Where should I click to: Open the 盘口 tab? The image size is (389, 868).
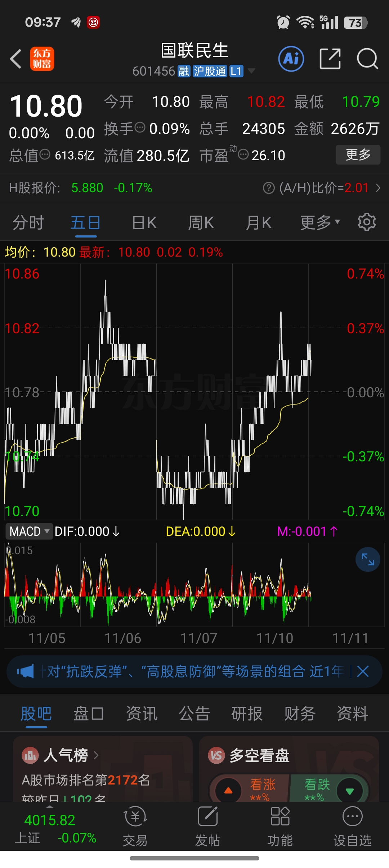[89, 713]
